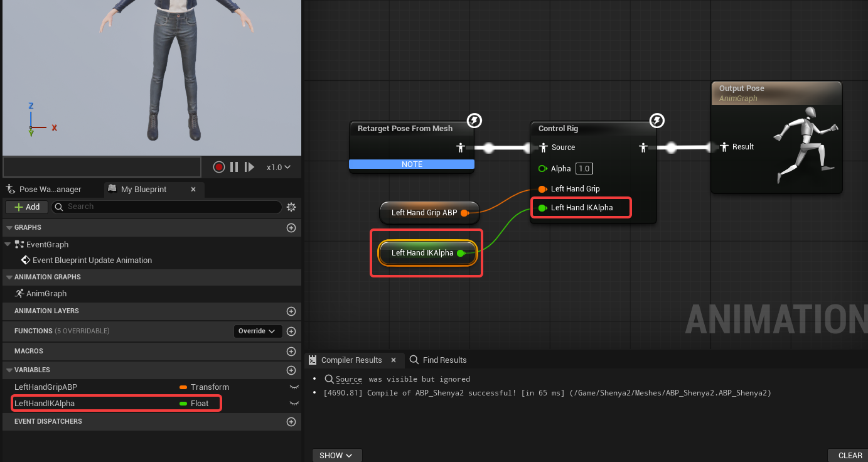Viewport: 868px width, 462px height.
Task: Pause the preview simulation
Action: pyautogui.click(x=234, y=167)
